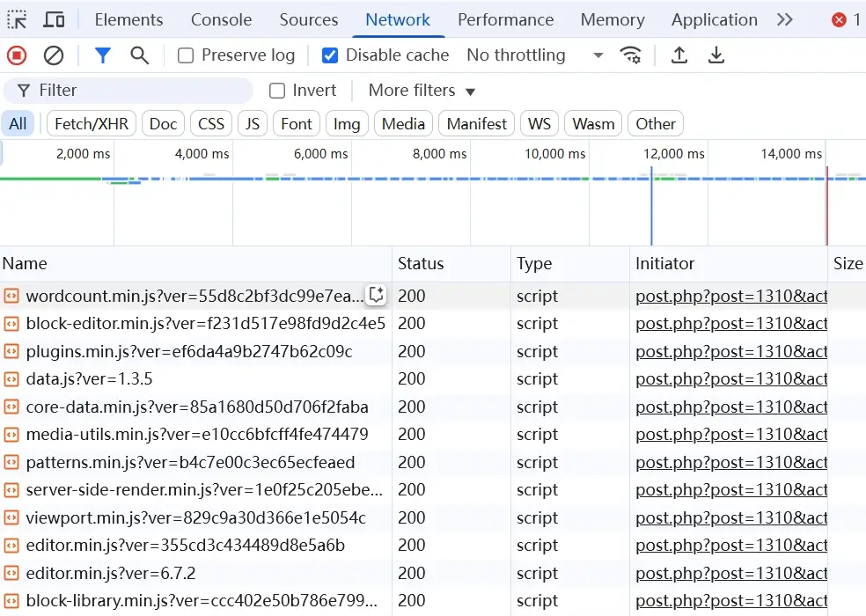Image resolution: width=866 pixels, height=616 pixels.
Task: Click script icon beside plugins.min.js row
Action: point(11,351)
